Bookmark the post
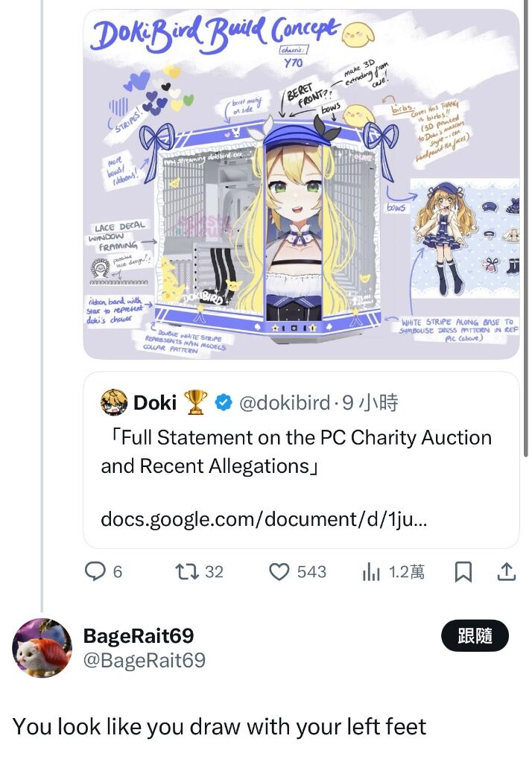 pyautogui.click(x=463, y=572)
